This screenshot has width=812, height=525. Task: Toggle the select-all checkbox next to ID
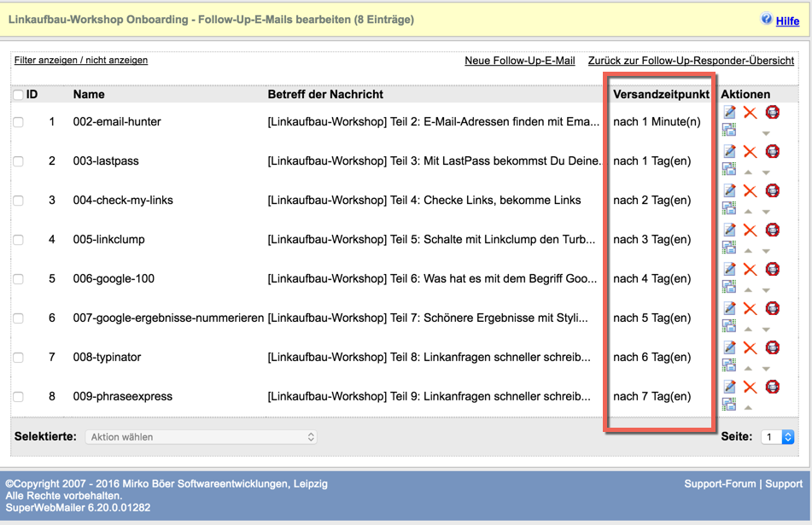pos(18,95)
